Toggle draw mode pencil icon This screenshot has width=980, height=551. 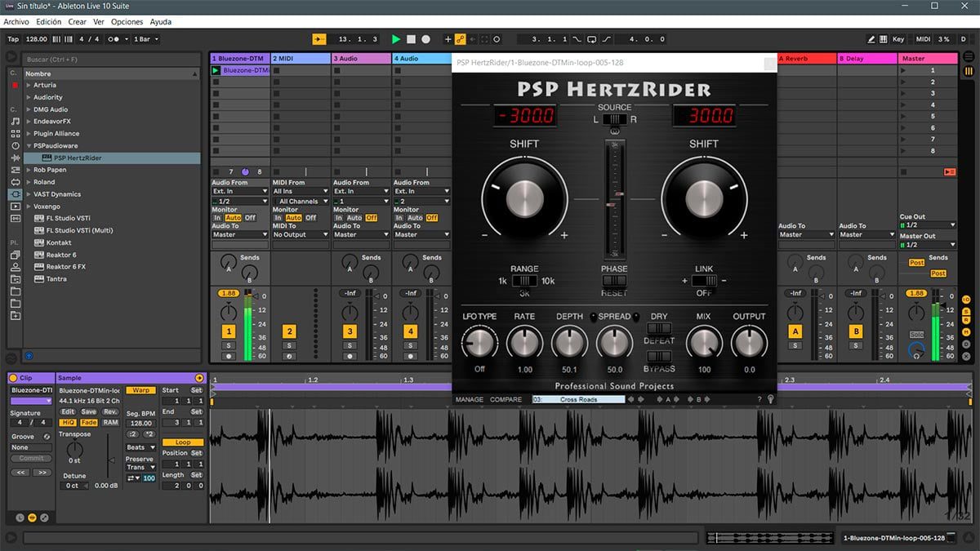pyautogui.click(x=873, y=39)
